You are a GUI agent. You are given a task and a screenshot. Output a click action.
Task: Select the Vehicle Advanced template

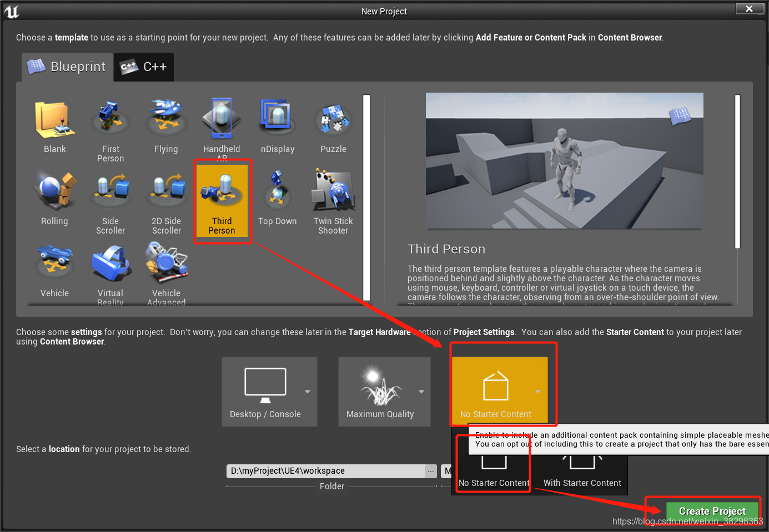167,273
